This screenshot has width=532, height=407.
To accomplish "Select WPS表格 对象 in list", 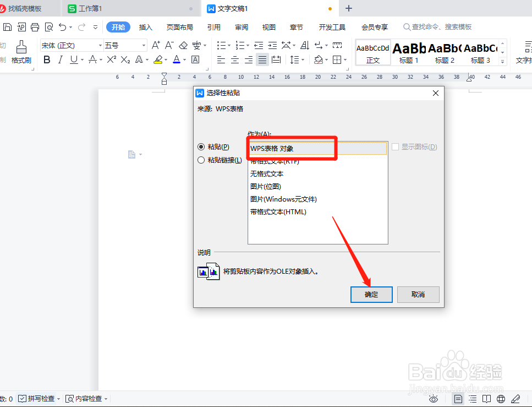I will (317, 149).
